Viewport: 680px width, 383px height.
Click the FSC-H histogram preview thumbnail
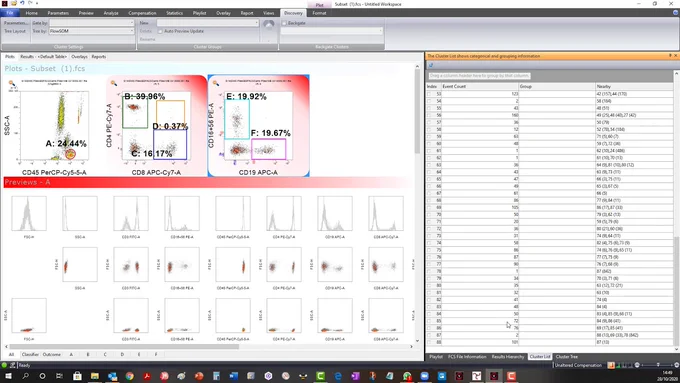coord(29,213)
